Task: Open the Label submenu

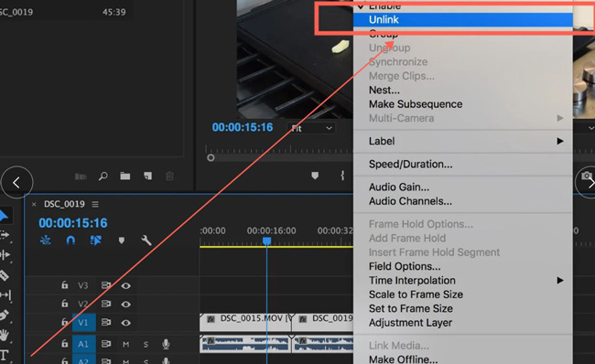Action: point(463,141)
